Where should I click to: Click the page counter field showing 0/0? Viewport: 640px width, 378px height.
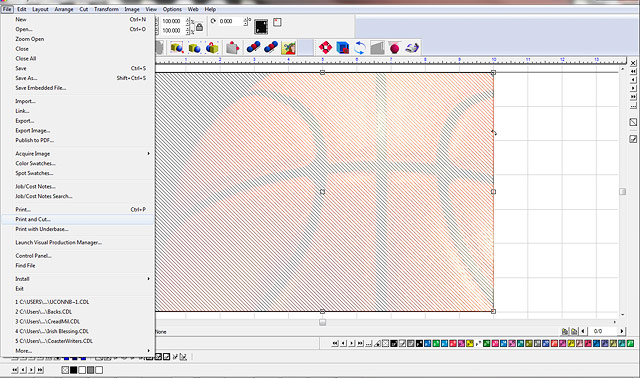tap(602, 331)
